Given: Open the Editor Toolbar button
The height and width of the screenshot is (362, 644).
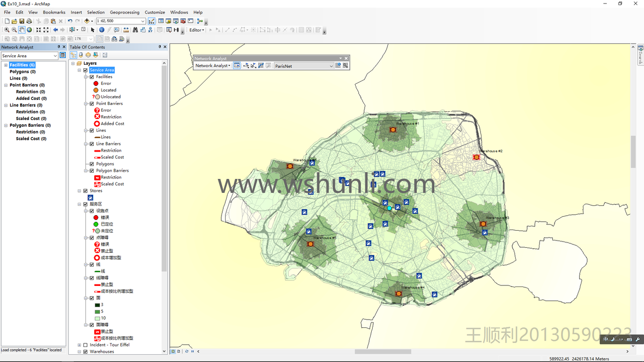Looking at the screenshot, I should point(152,21).
